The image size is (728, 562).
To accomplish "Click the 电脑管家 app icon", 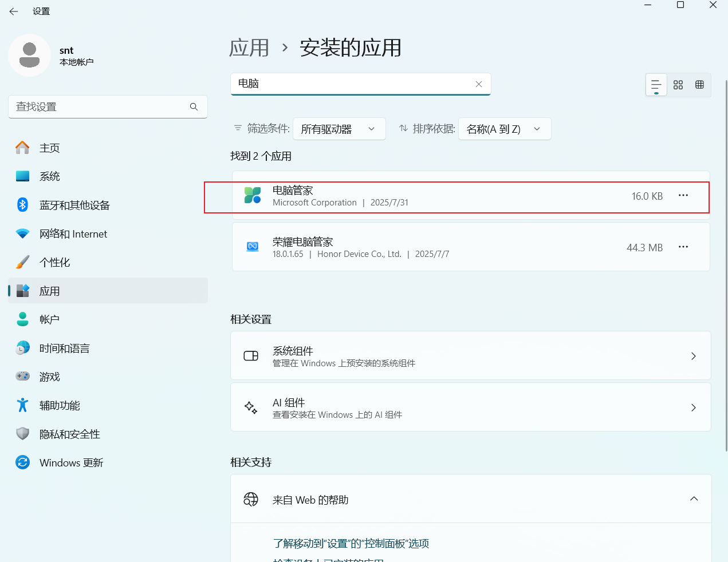I will [x=253, y=196].
